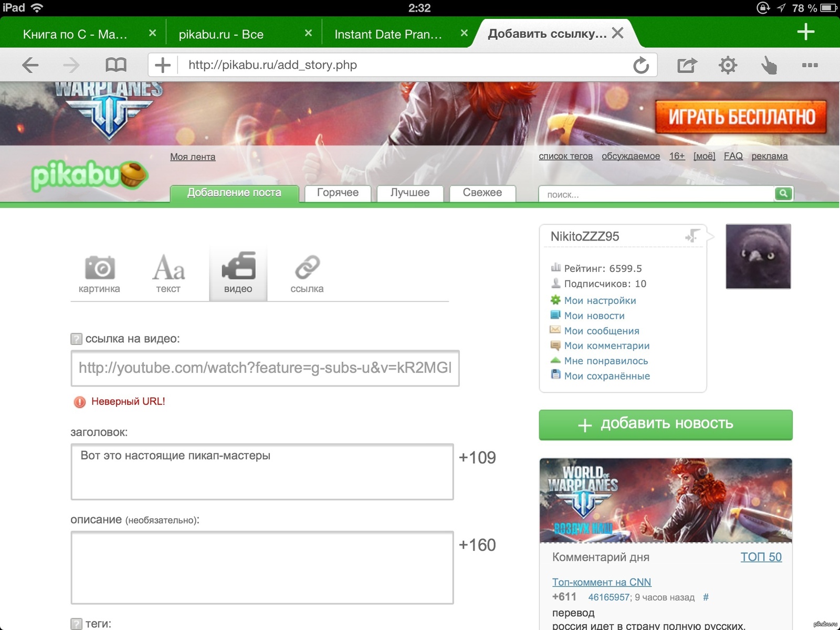This screenshot has height=630, width=840.
Task: Open a new tab with the plus
Action: 806,32
